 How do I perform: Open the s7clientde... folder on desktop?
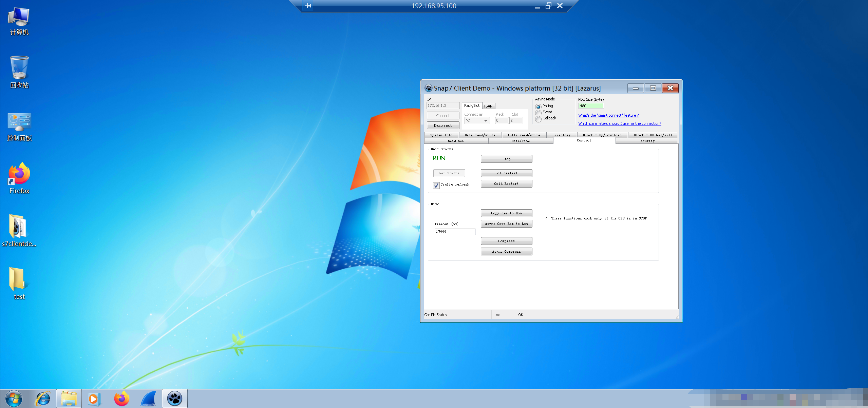[x=19, y=231]
